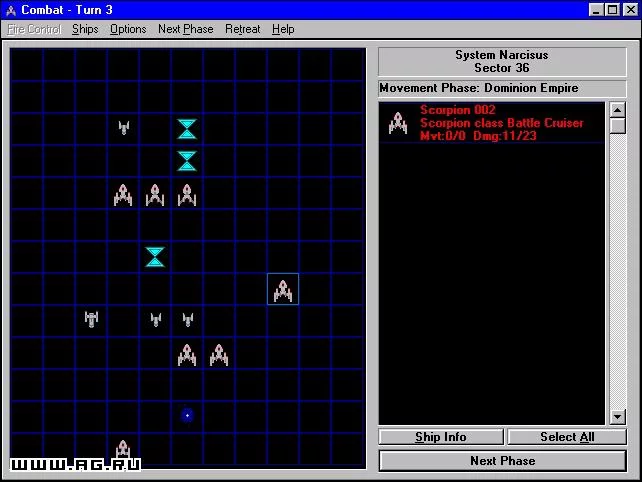This screenshot has width=642, height=482.
Task: Select the small fighter ship in the third grid row
Action: [x=124, y=128]
